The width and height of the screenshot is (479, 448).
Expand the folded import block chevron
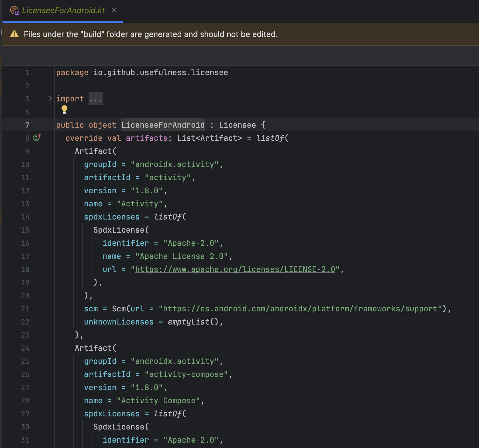[50, 99]
